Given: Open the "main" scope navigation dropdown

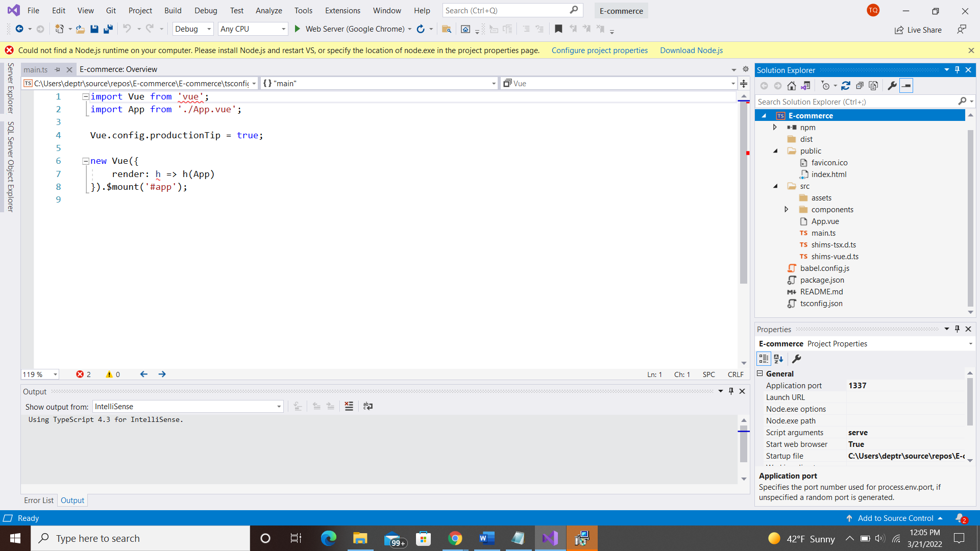Looking at the screenshot, I should pyautogui.click(x=379, y=83).
